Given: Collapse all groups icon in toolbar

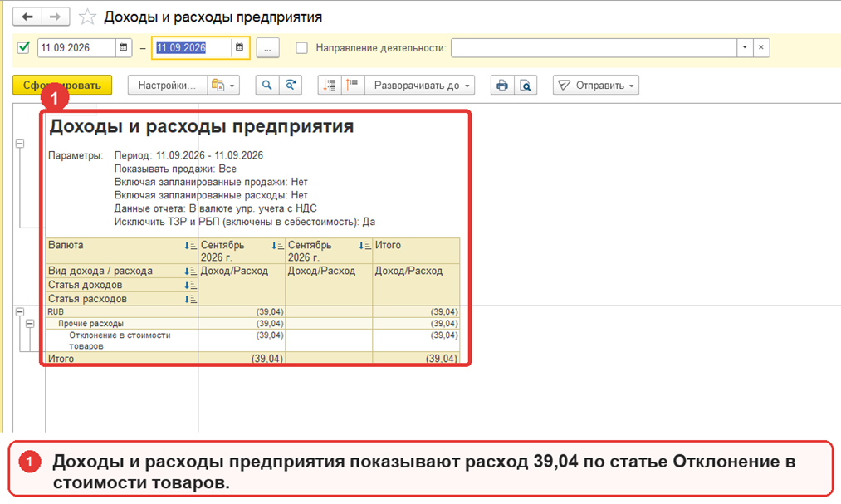Looking at the screenshot, I should click(352, 86).
